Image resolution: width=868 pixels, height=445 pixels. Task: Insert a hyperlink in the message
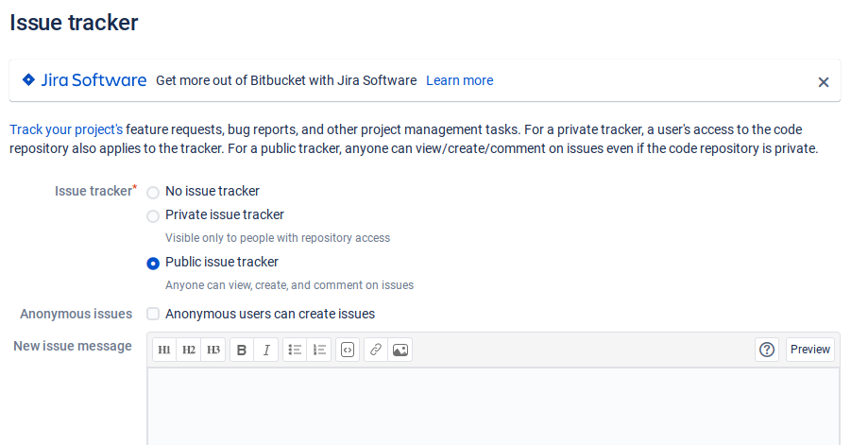(376, 350)
